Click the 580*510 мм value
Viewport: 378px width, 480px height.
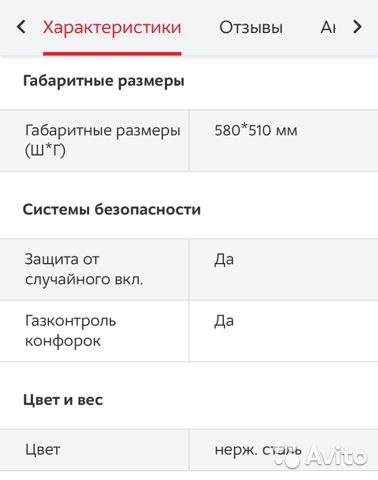pos(256,130)
